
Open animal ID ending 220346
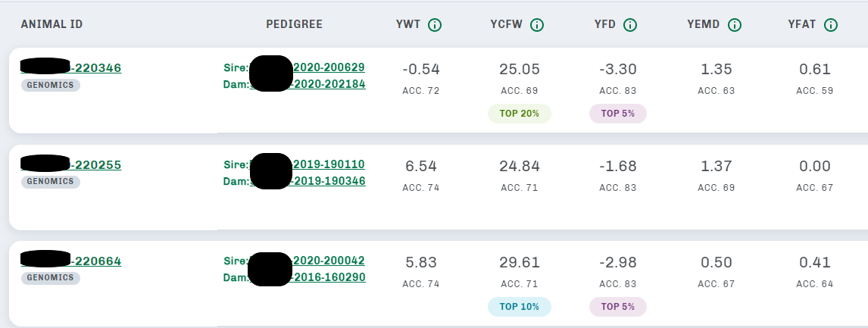click(x=95, y=68)
